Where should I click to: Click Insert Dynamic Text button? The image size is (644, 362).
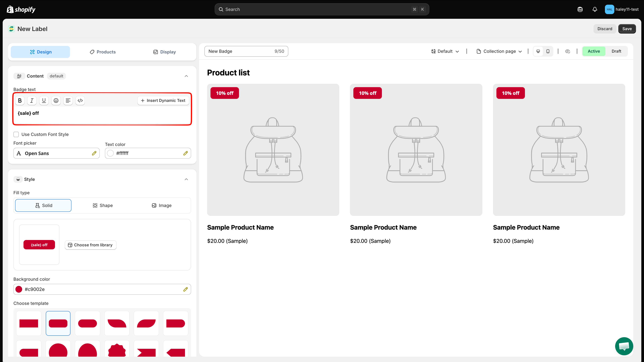(x=163, y=100)
